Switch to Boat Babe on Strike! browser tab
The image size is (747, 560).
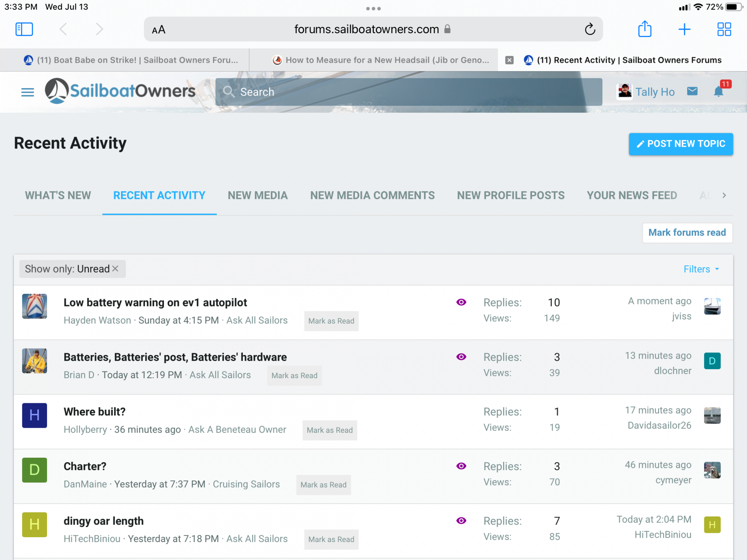pos(124,60)
